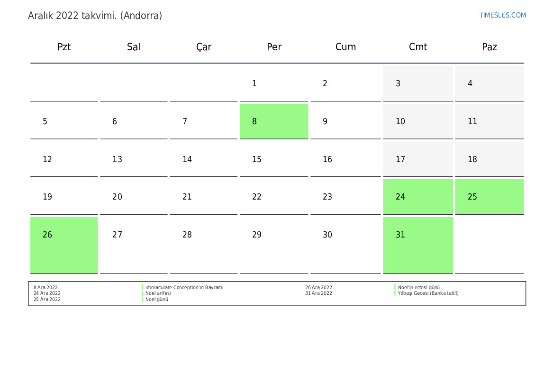Image resolution: width=554 pixels, height=392 pixels.
Task: Click the Paz column header
Action: click(x=490, y=47)
